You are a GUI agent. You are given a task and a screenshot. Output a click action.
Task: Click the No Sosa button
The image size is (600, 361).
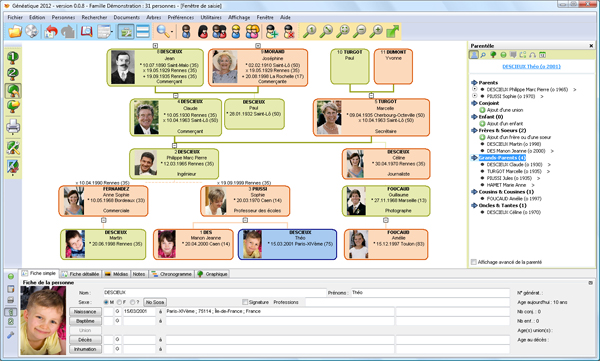coord(155,302)
